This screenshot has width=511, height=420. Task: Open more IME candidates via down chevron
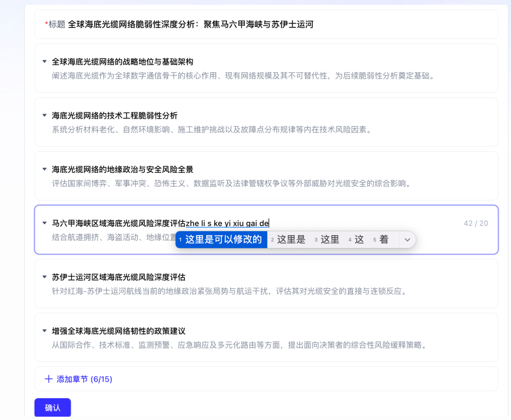coord(407,239)
